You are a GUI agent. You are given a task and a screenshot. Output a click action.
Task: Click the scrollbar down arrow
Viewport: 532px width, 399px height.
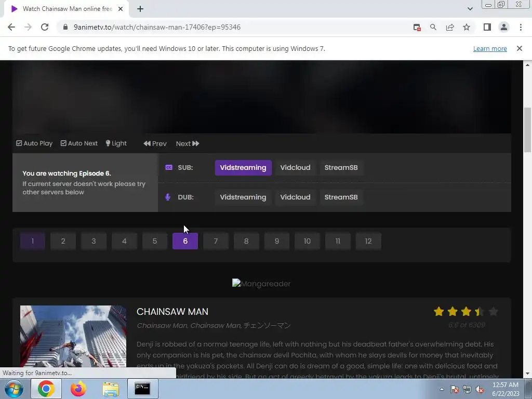[527, 374]
